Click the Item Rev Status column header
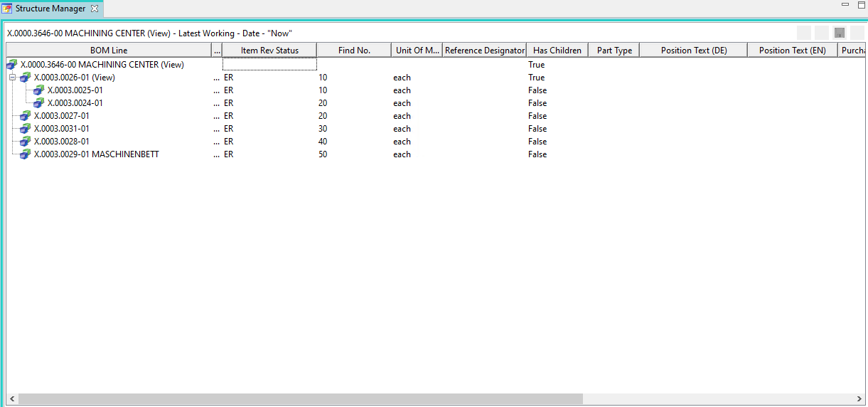 pos(269,51)
